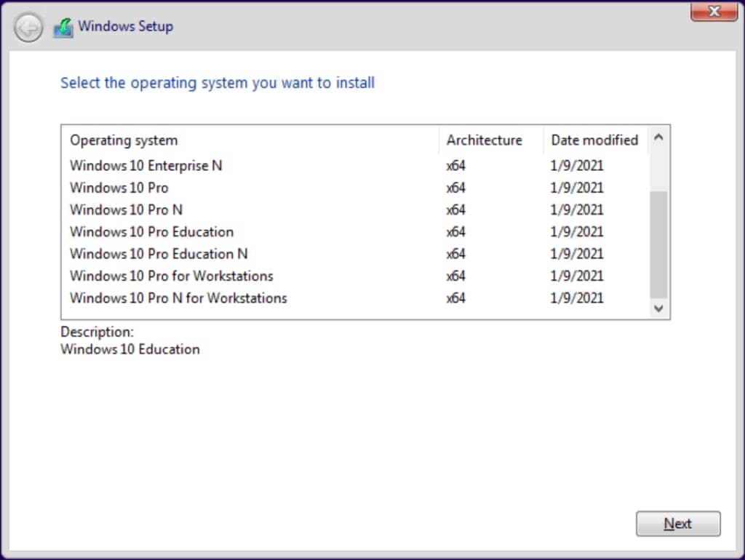Click the list scrollbar thumb
The image size is (745, 560).
(x=658, y=244)
